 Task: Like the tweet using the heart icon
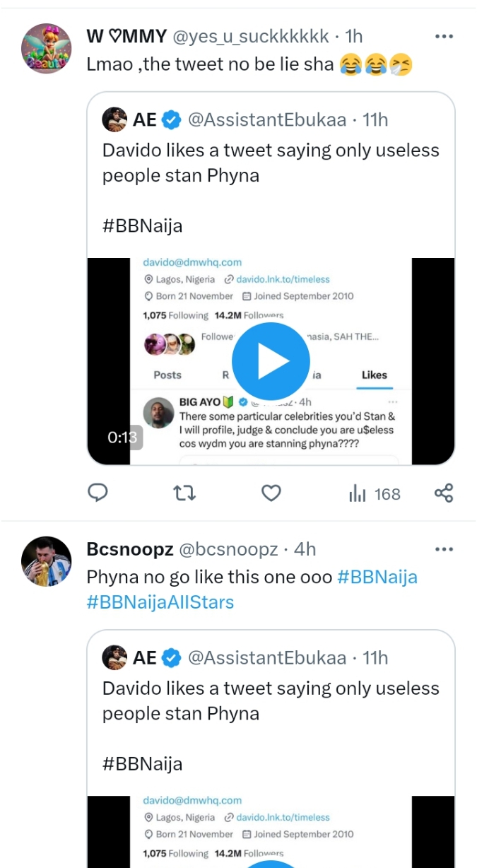tap(271, 493)
